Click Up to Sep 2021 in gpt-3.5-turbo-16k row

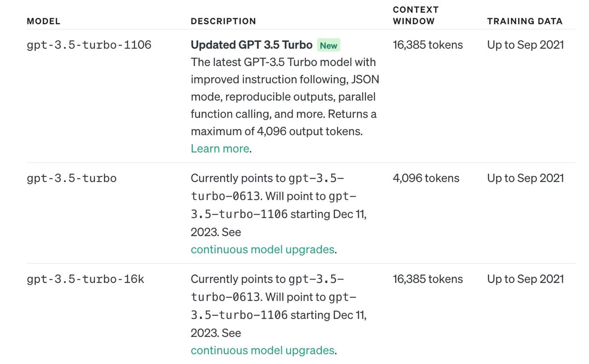525,279
